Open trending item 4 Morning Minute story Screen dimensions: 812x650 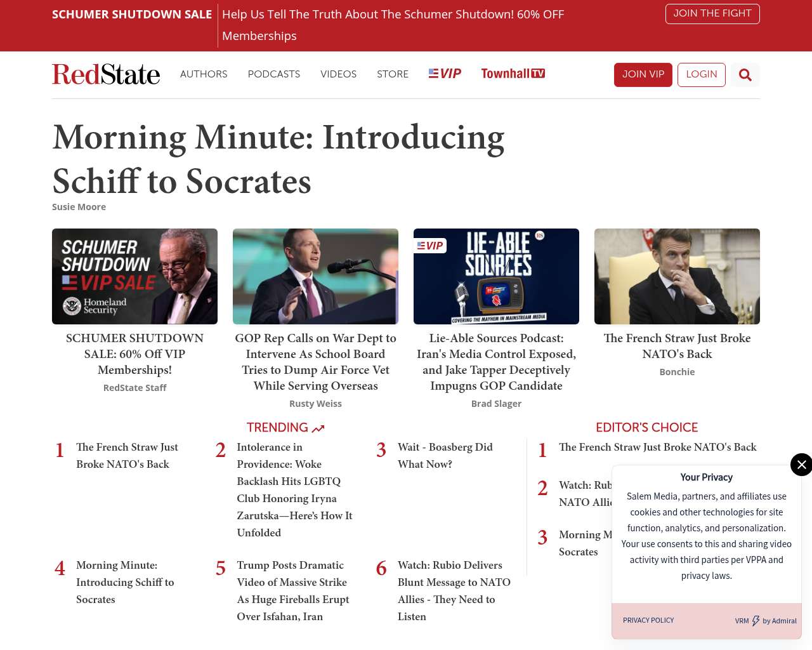pos(125,582)
